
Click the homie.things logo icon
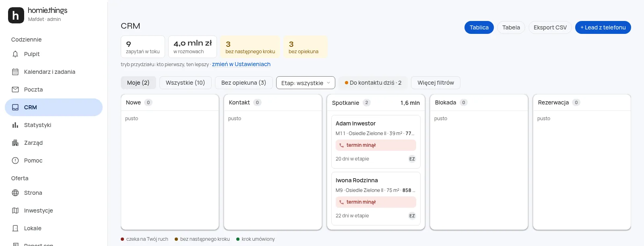pos(16,15)
